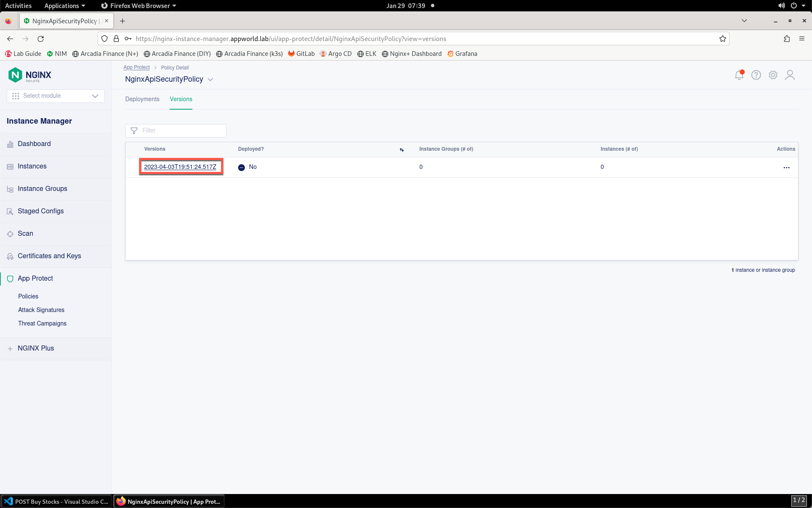Click the Filter input field
This screenshot has width=812, height=508.
(176, 131)
